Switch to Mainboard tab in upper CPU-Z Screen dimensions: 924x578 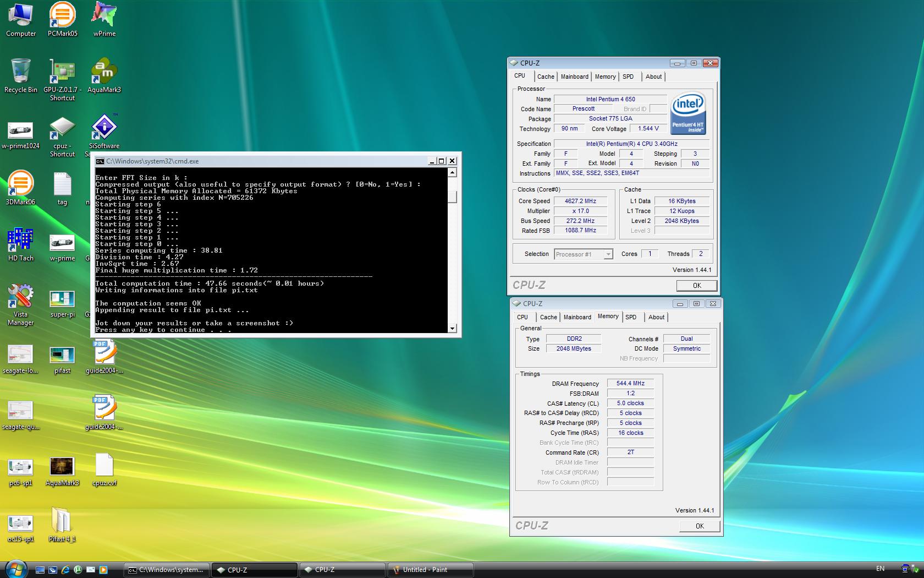click(x=575, y=77)
